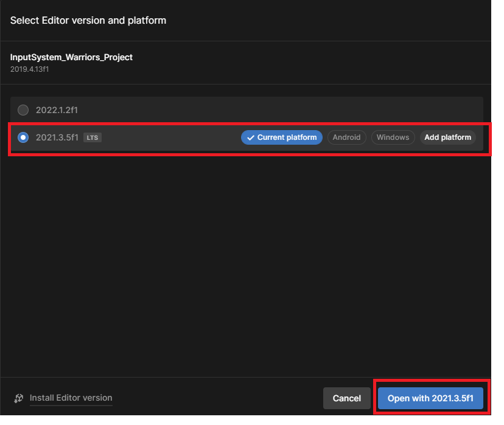Select the 2022.1.2f1 editor version radio
Screen dimensions: 504x425
click(23, 110)
